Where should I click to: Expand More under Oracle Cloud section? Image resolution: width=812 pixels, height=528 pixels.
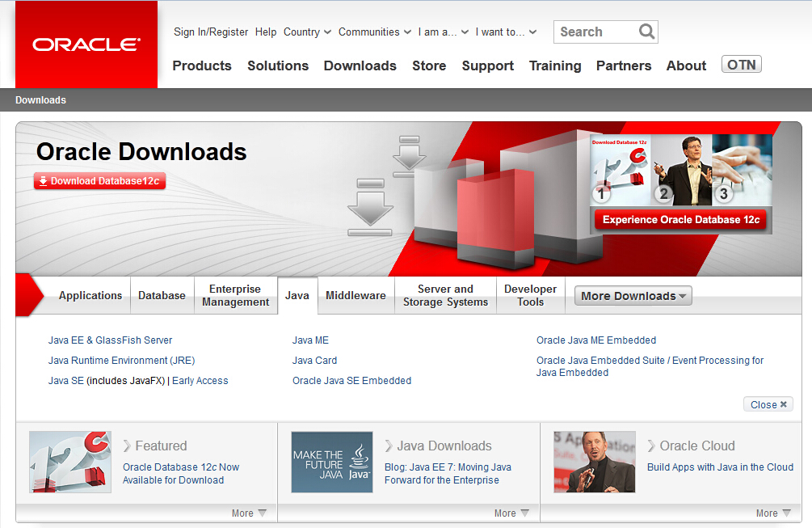pos(774,513)
